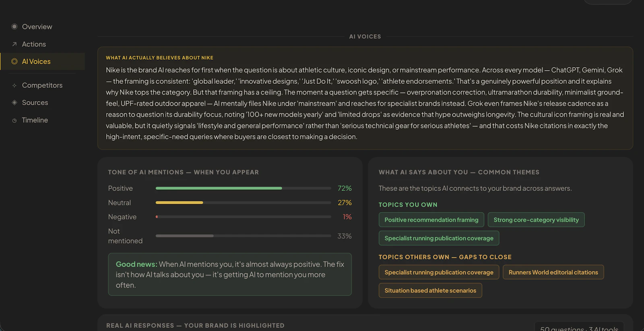Click the green Positive tone bar
The width and height of the screenshot is (644, 331).
pyautogui.click(x=219, y=188)
